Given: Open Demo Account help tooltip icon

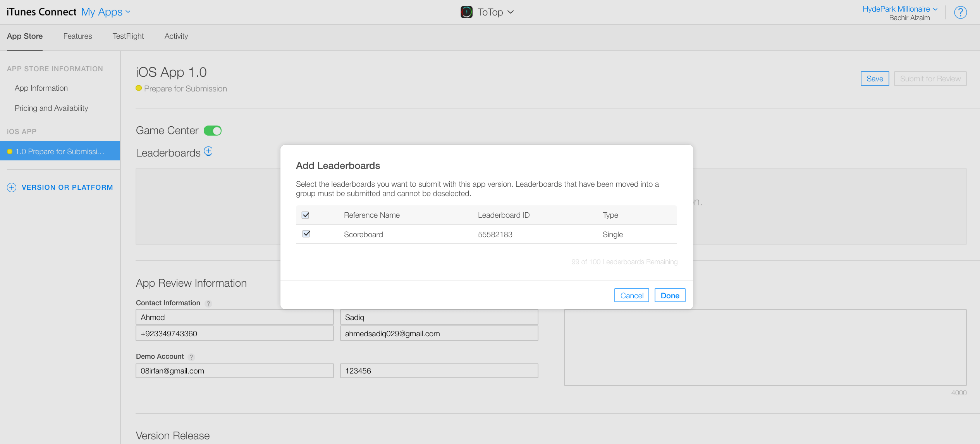Looking at the screenshot, I should pos(191,357).
